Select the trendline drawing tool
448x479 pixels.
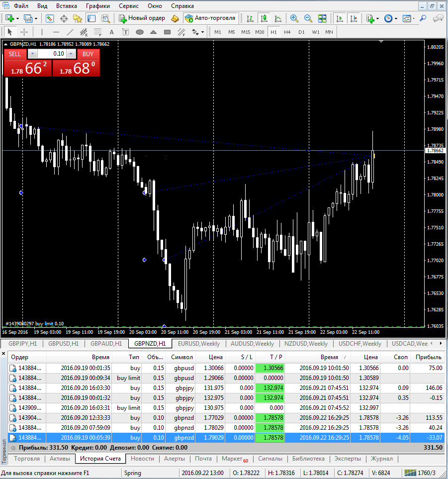[70, 32]
